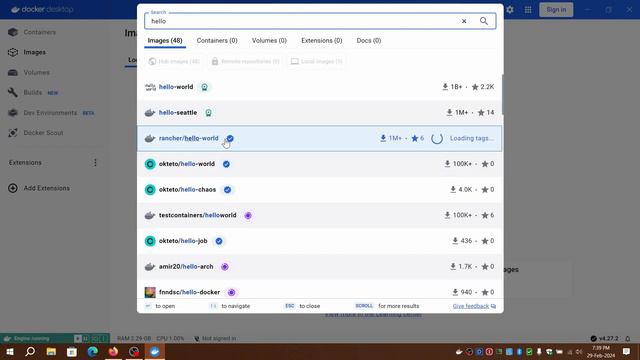This screenshot has height=360, width=640.
Task: Click official image badge beside hello-seattle
Action: tap(208, 113)
